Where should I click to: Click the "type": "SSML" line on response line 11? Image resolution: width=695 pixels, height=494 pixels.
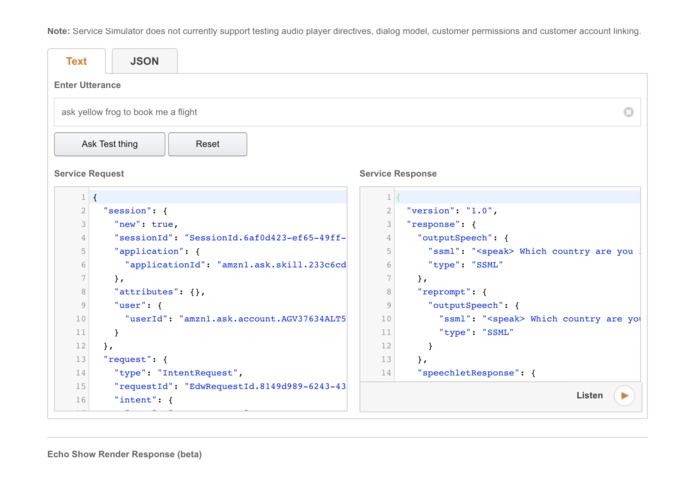476,333
